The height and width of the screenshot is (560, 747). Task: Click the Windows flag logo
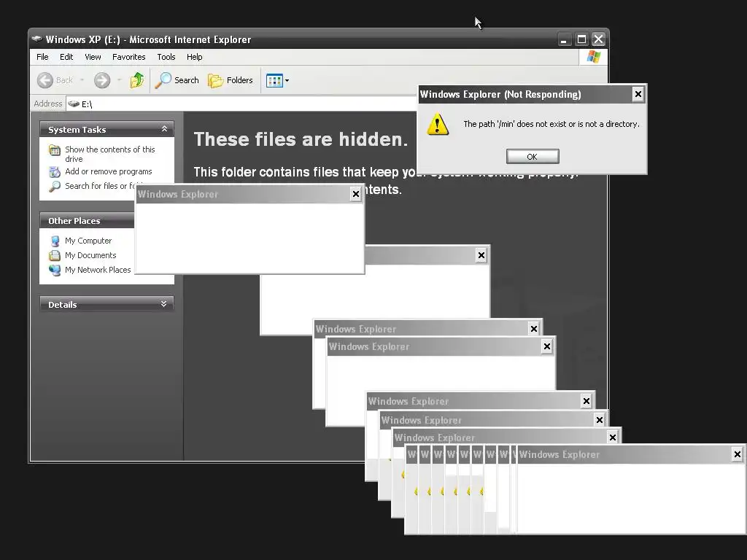(594, 57)
